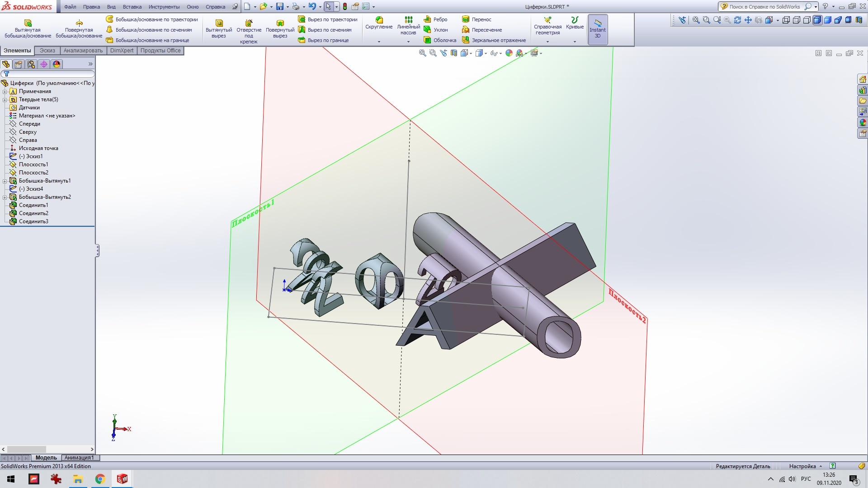Open the Инструменты menu
The width and height of the screenshot is (868, 488).
pyautogui.click(x=164, y=7)
